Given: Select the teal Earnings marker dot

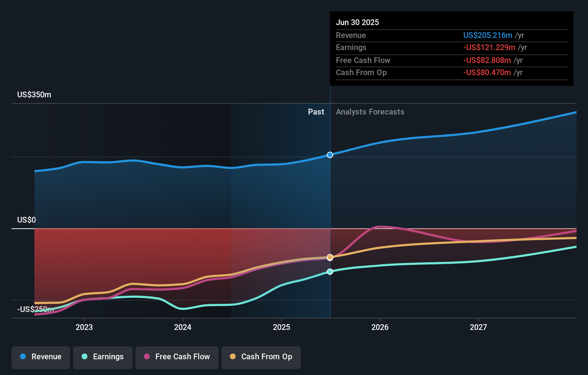Looking at the screenshot, I should point(329,272).
